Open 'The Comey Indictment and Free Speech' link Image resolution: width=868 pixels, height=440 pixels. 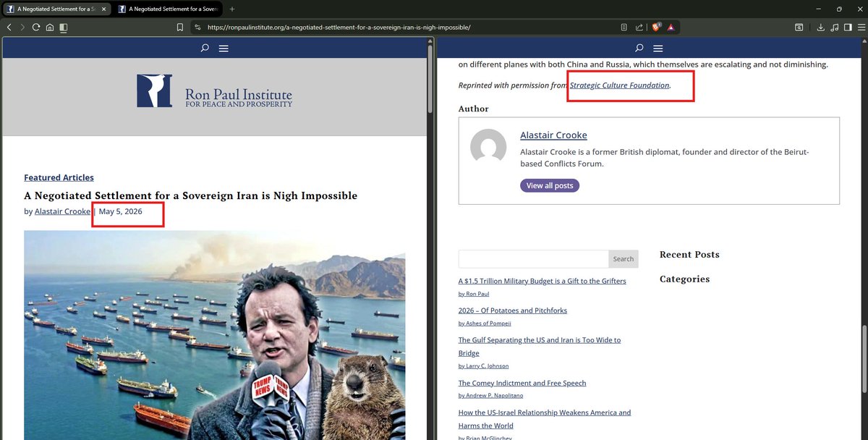(522, 383)
